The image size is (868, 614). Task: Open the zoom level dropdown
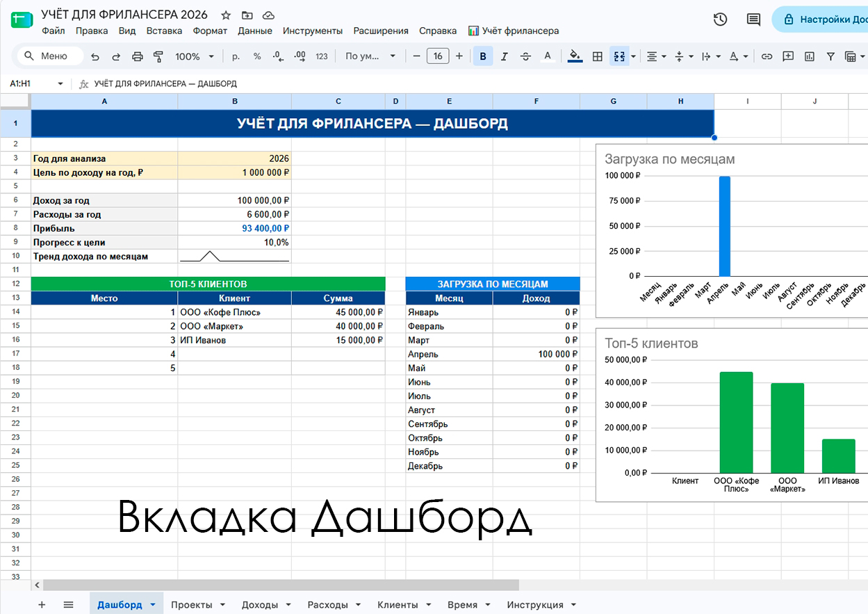coord(193,56)
